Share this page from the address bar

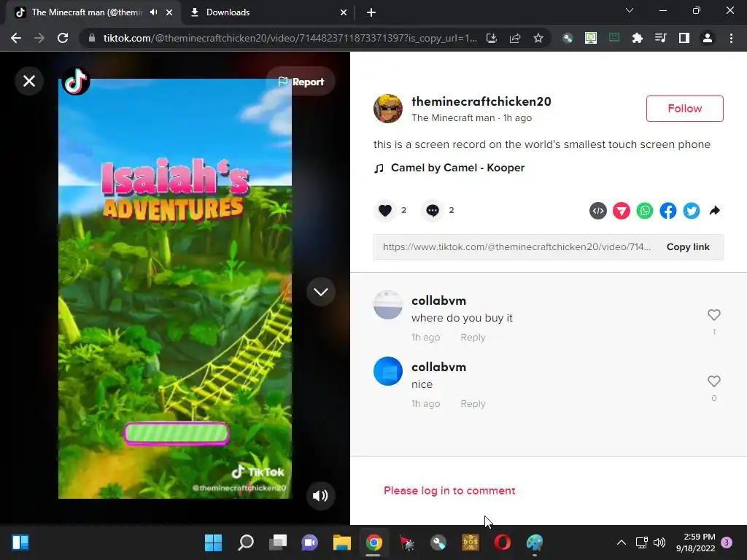point(514,38)
